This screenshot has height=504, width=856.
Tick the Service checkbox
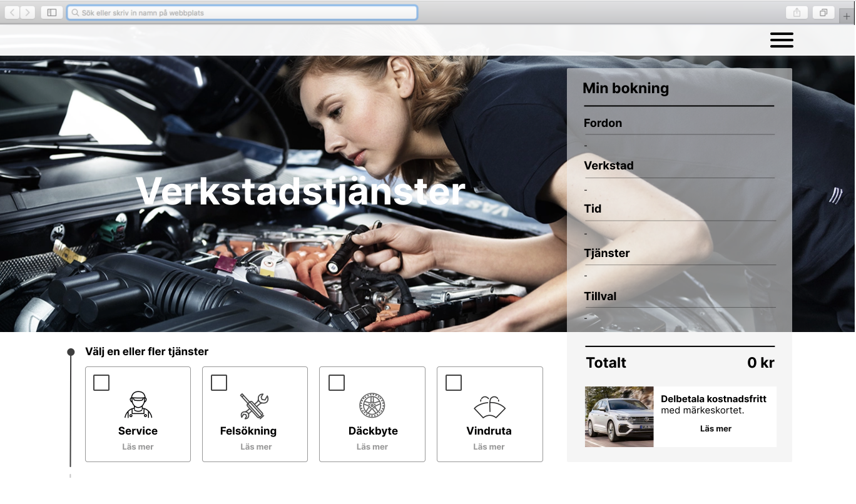pyautogui.click(x=101, y=383)
